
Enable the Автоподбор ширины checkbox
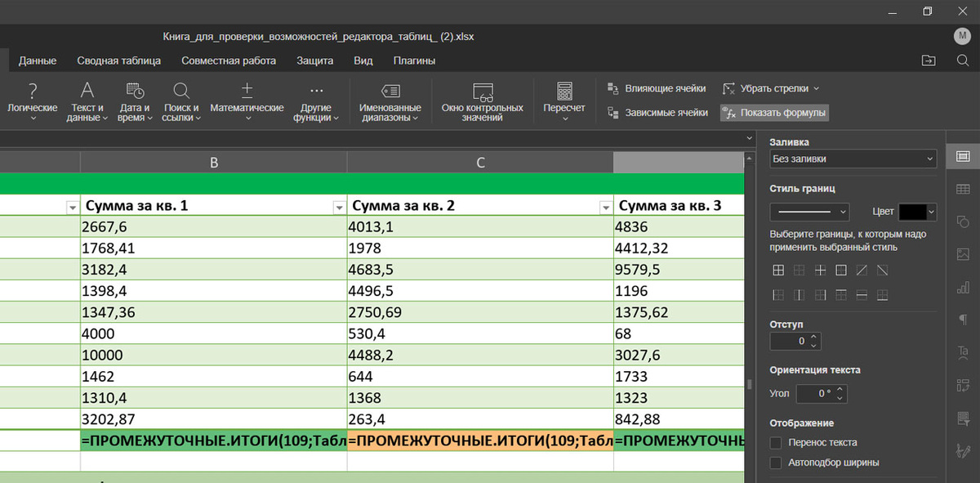[x=776, y=463]
